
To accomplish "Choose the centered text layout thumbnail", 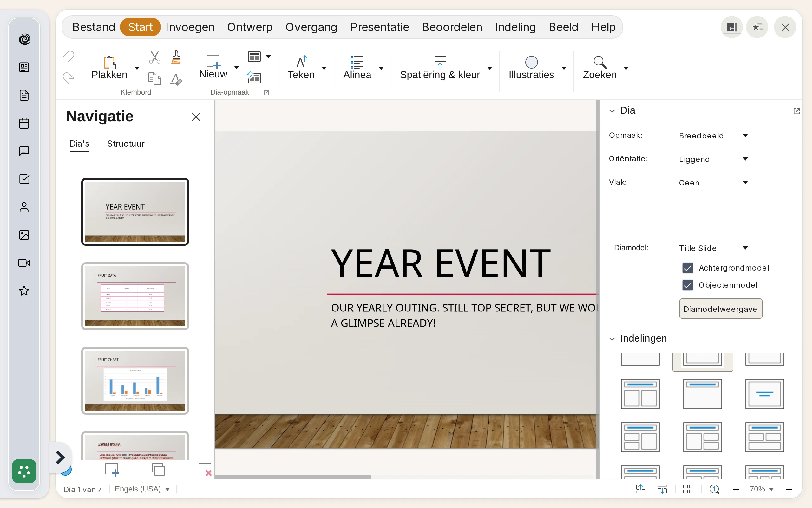I will [x=764, y=394].
